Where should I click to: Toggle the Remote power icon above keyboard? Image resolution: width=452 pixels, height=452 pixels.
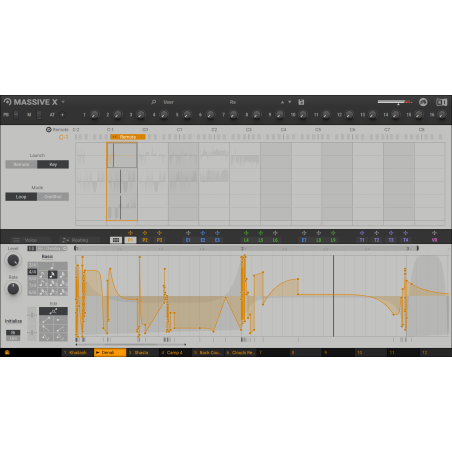point(48,129)
